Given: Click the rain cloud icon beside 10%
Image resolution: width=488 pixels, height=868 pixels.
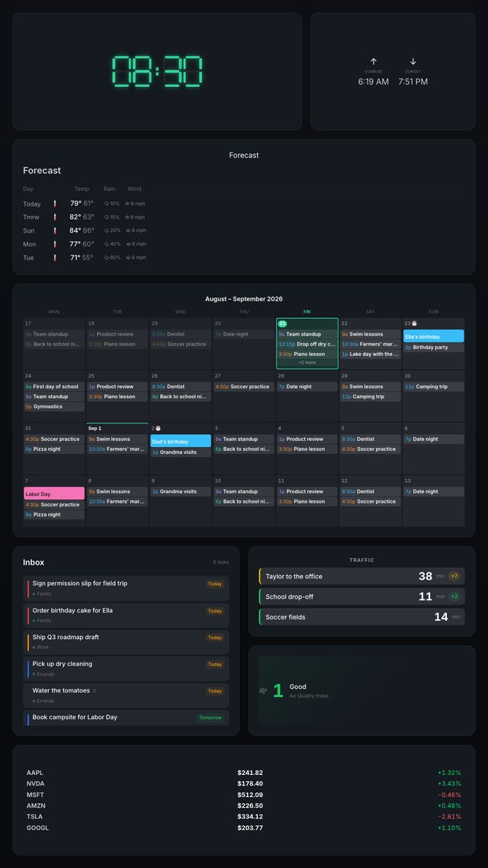Looking at the screenshot, I should click(106, 204).
